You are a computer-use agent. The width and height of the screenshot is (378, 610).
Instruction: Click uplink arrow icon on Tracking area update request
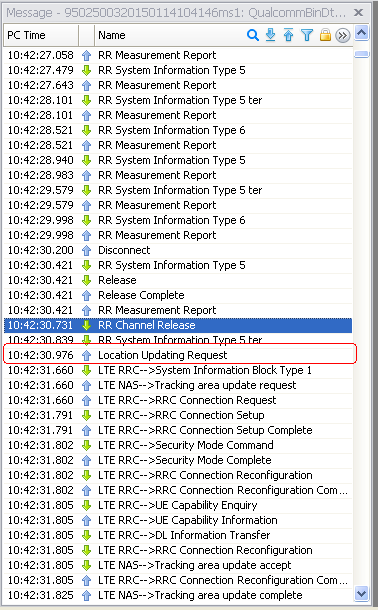(x=86, y=385)
